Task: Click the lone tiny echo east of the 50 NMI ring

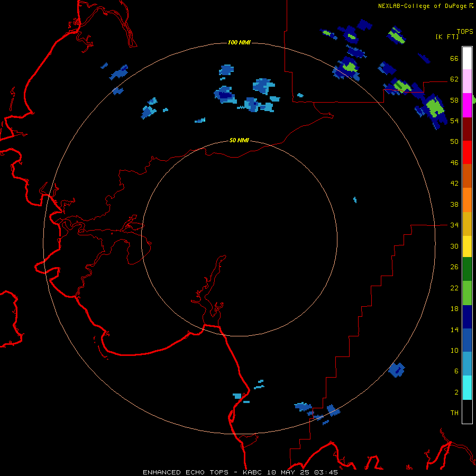Action: coord(355,200)
